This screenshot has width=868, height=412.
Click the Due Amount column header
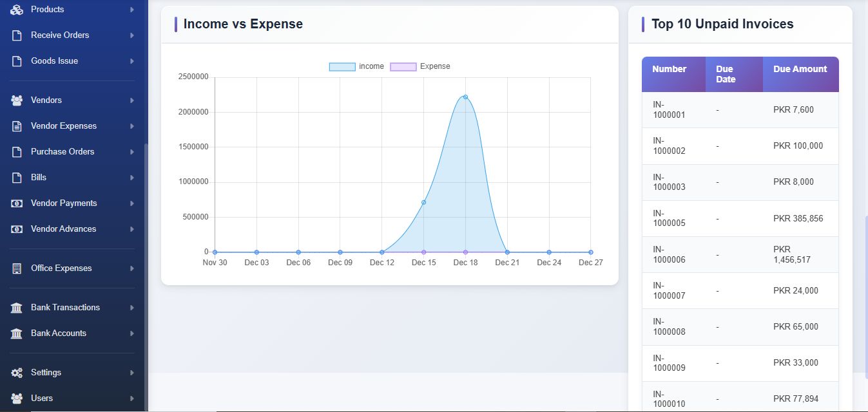pyautogui.click(x=801, y=74)
